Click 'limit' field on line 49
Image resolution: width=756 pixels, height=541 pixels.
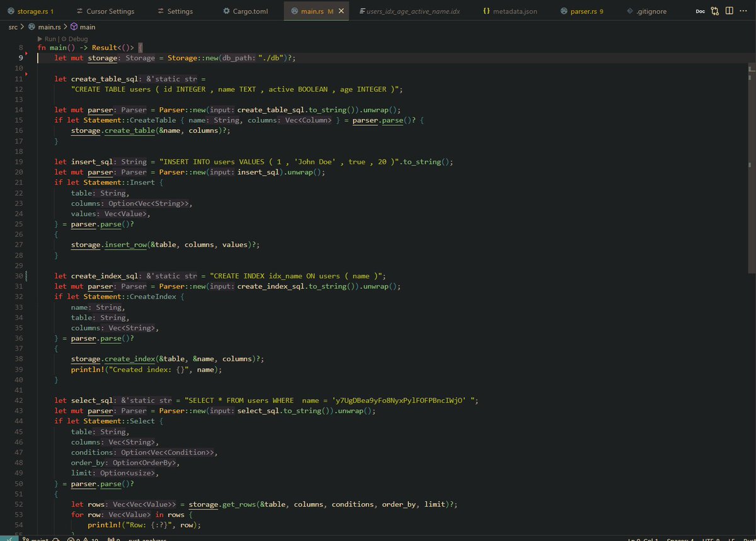81,473
